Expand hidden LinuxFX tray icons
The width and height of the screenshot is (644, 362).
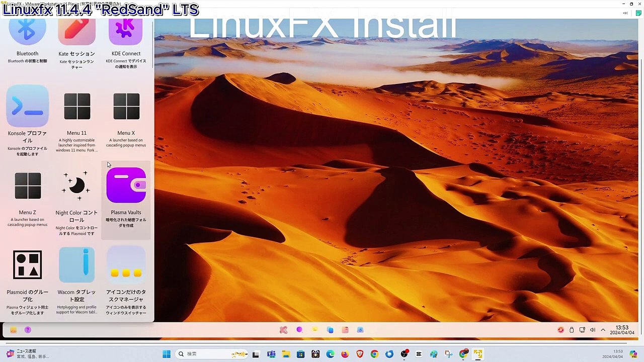pos(603,330)
